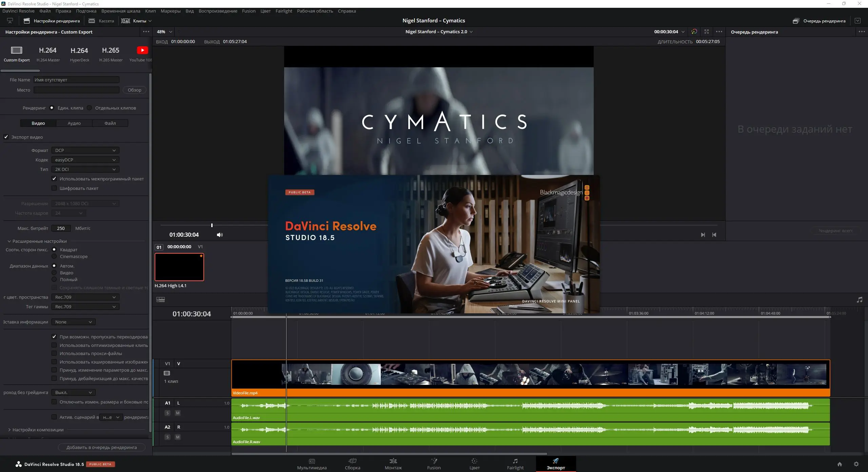Switch to the Аудио tab
Screen dimensions: 868x472
click(x=74, y=123)
